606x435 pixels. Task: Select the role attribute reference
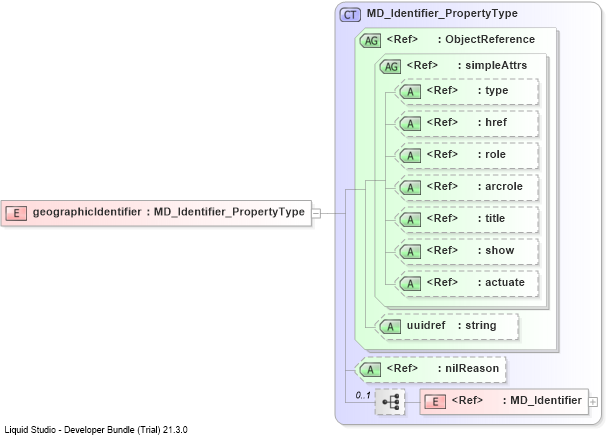(x=469, y=156)
